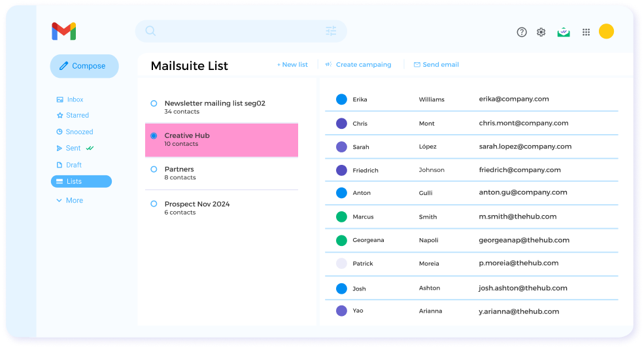This screenshot has height=348, width=644.
Task: Click the Compose button
Action: (x=84, y=66)
